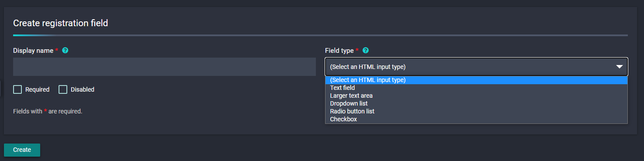Open the Display name help icon

click(x=65, y=51)
